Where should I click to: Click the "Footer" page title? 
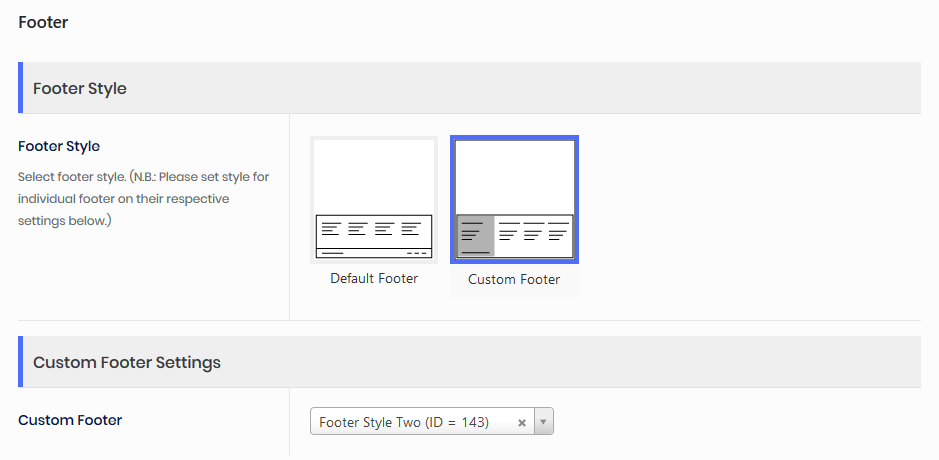point(43,22)
